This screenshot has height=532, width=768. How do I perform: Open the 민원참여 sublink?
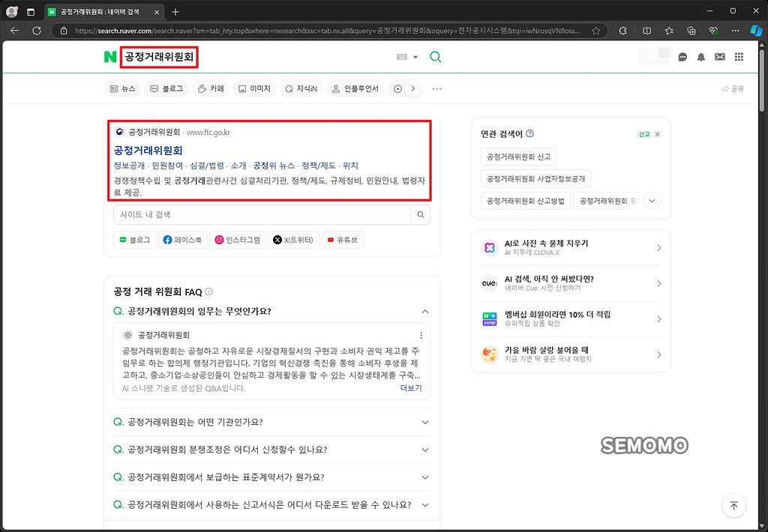click(x=167, y=166)
